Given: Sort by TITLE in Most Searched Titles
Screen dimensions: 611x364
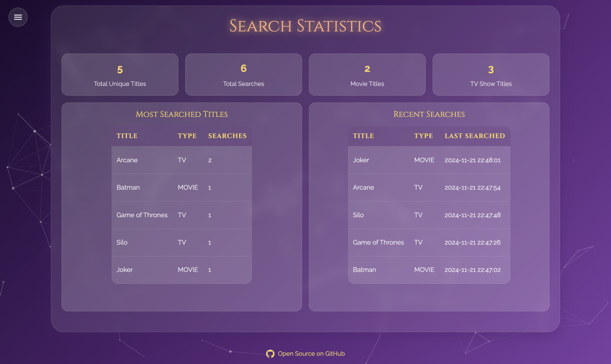Looking at the screenshot, I should pyautogui.click(x=127, y=136).
